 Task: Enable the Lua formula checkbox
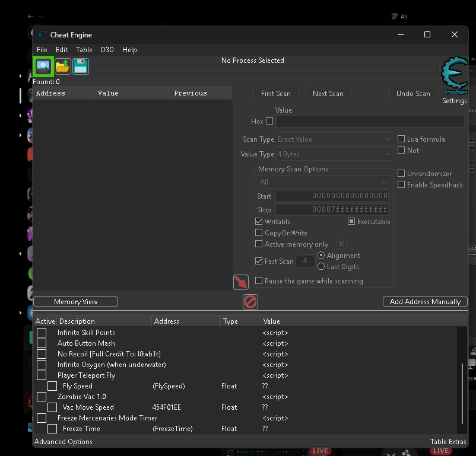[x=401, y=139]
